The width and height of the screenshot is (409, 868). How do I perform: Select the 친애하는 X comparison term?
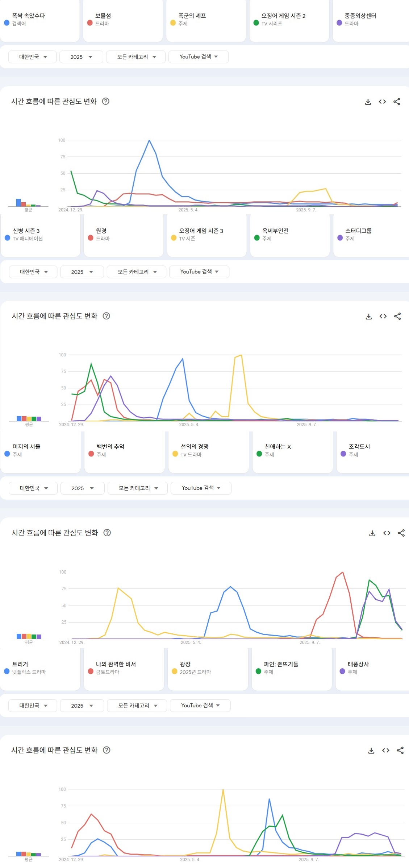tap(292, 450)
